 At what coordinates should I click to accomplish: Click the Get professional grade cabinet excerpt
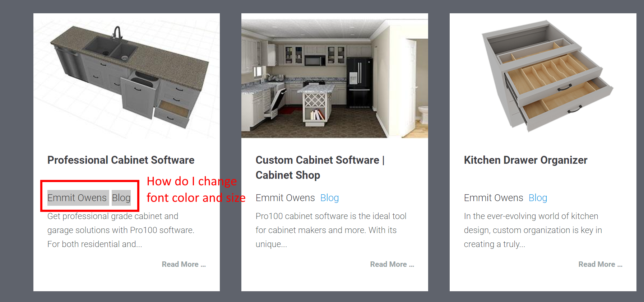(121, 230)
